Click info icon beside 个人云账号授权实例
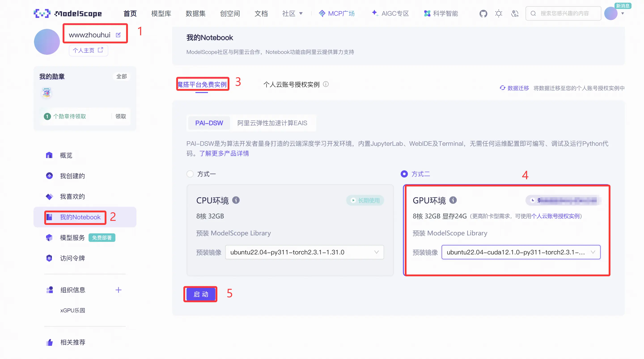Image resolution: width=644 pixels, height=359 pixels. (x=326, y=84)
